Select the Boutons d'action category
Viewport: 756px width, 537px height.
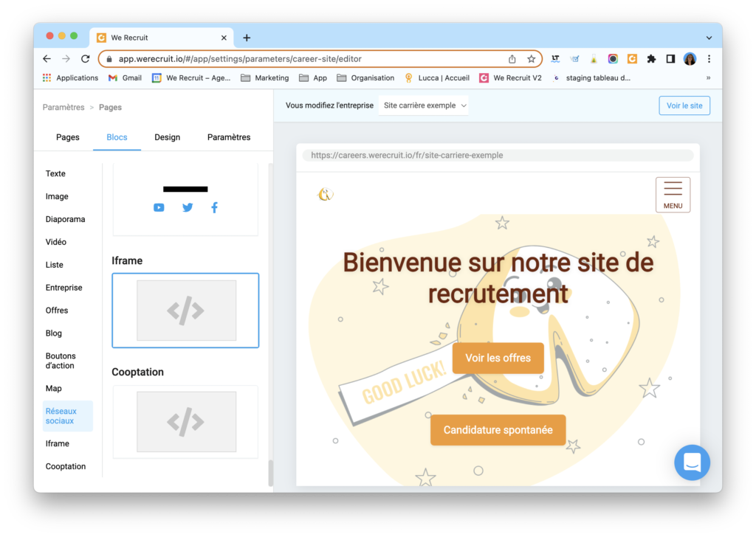click(x=61, y=361)
